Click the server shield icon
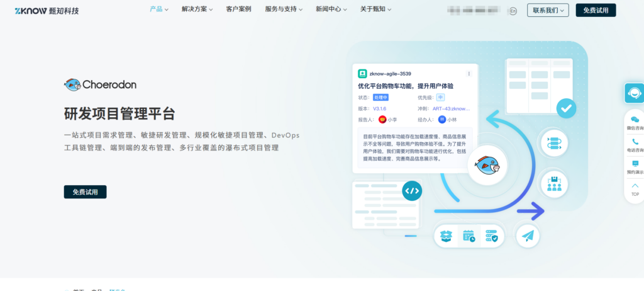Viewport: 644px width, 291px height. point(492,236)
